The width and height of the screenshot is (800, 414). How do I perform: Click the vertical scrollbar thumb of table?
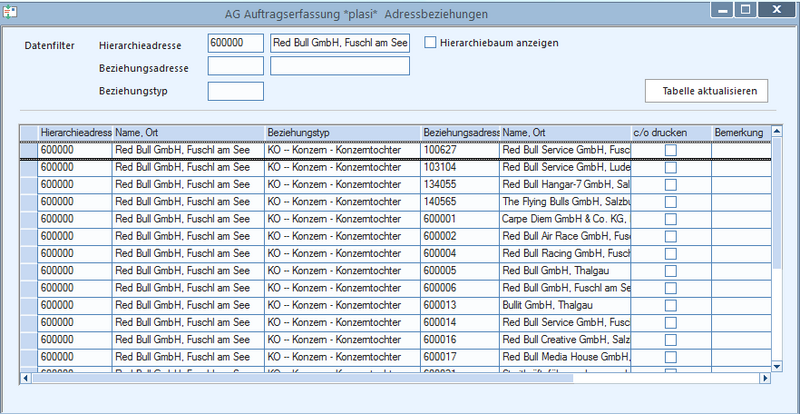pyautogui.click(x=776, y=203)
